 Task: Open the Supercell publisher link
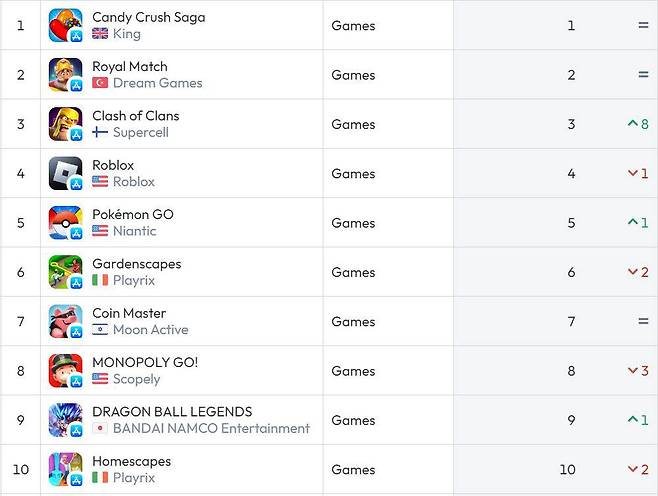pos(140,132)
